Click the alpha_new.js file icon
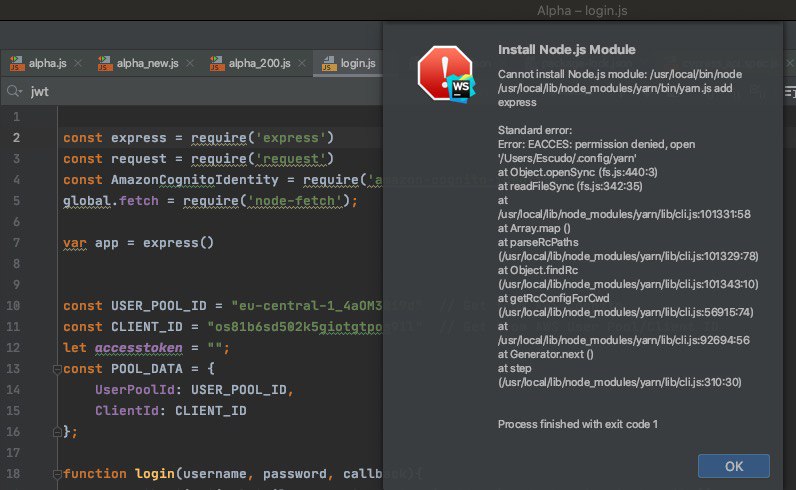 point(105,63)
